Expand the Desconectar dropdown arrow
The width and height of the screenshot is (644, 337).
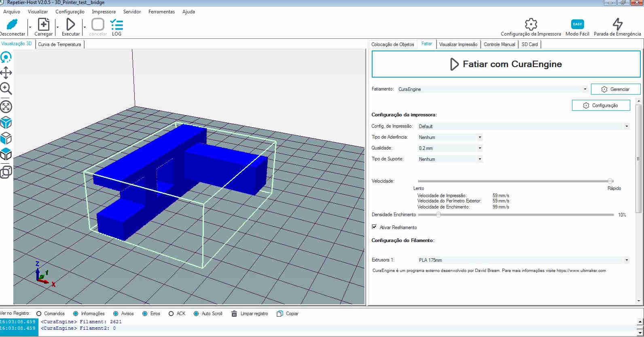[x=30, y=27]
